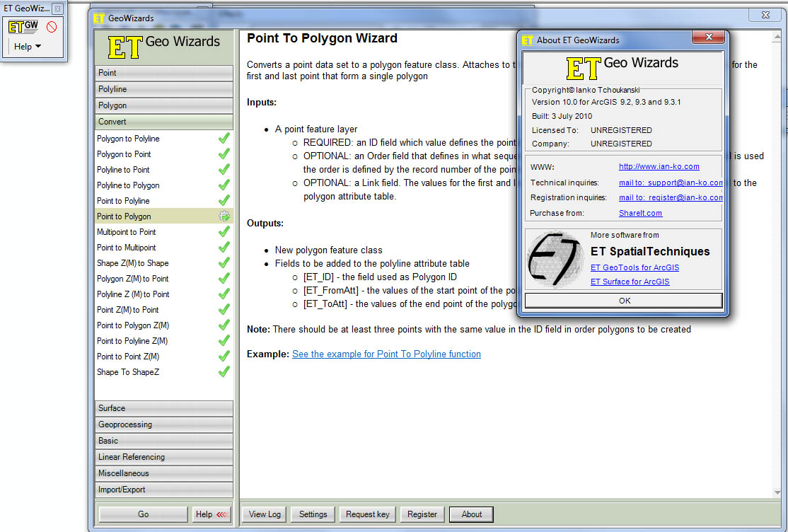Screen dimensions: 788x532
Task: Select Shape To ShapeZ function
Action: (128, 373)
